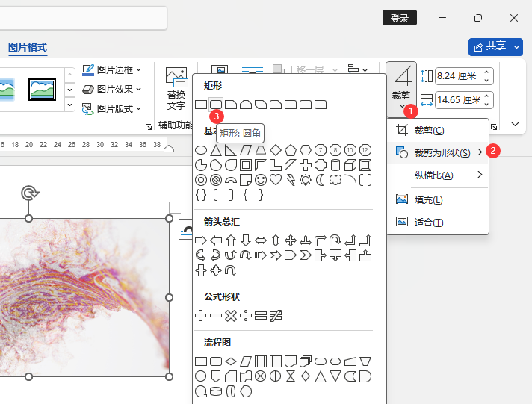Select the cloud shape
The height and width of the screenshot is (404, 532).
pos(335,180)
